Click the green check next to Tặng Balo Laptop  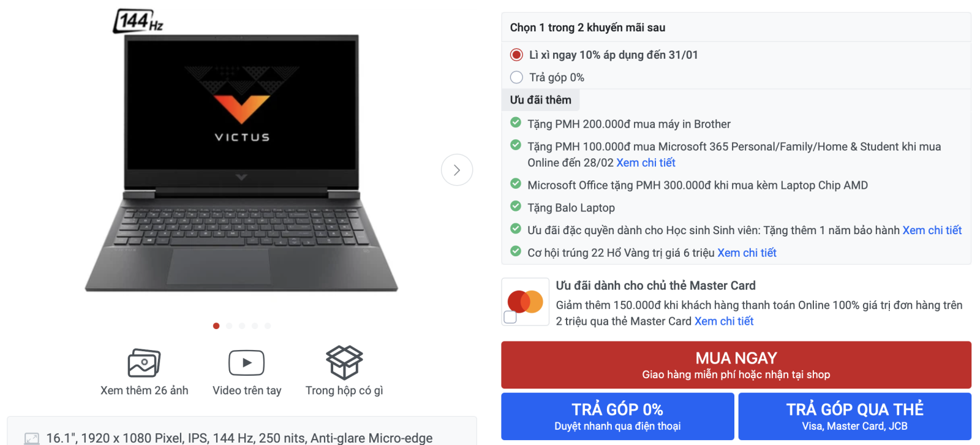click(x=516, y=207)
